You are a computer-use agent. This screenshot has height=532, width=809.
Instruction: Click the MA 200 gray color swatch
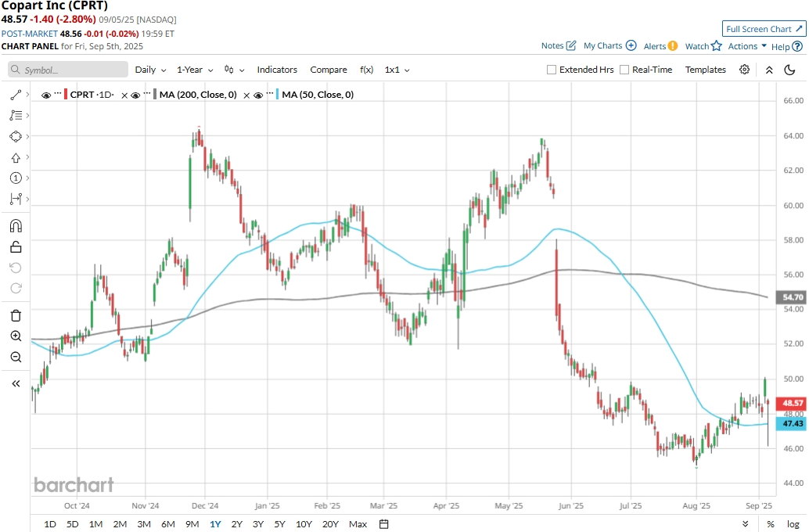click(155, 95)
